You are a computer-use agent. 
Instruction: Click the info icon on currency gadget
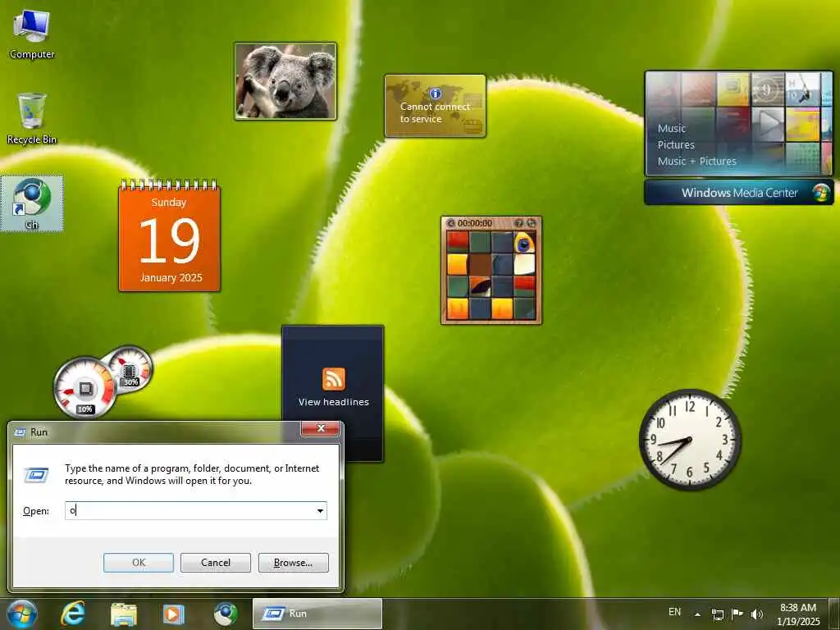point(435,94)
